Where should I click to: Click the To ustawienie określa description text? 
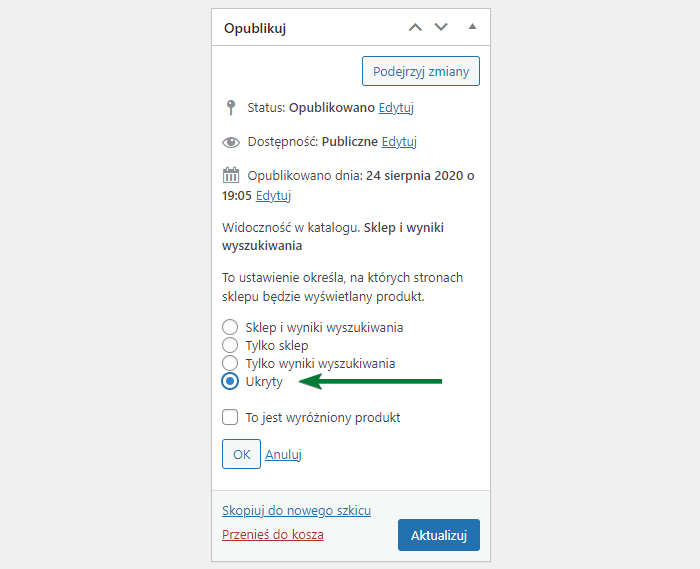click(x=342, y=287)
